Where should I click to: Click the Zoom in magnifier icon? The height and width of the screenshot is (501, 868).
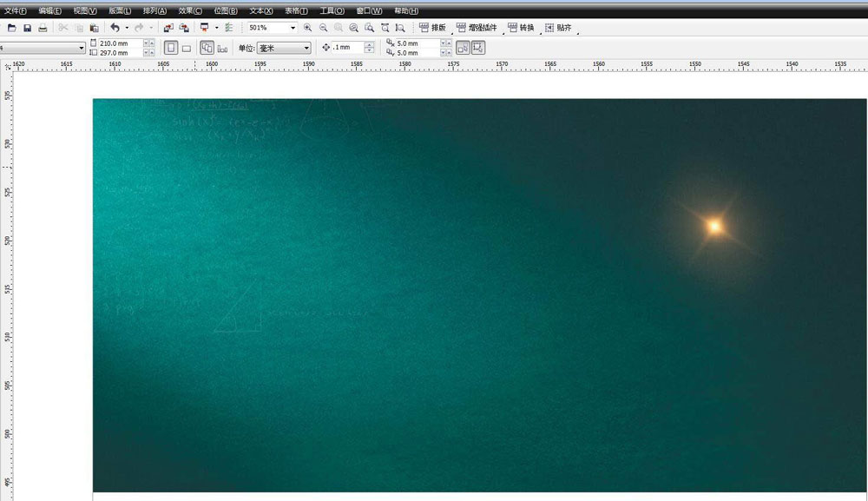coord(307,28)
